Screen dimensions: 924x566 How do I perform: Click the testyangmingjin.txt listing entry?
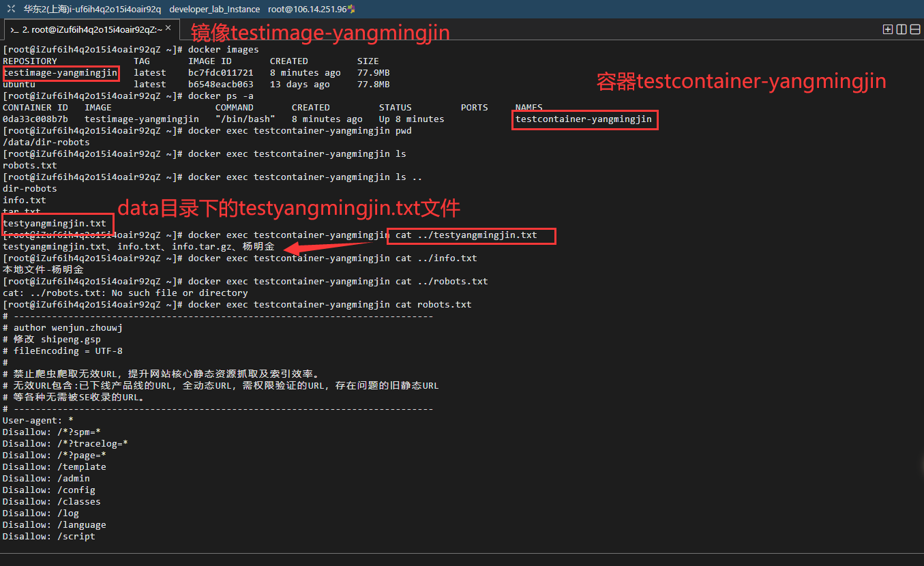(x=55, y=224)
